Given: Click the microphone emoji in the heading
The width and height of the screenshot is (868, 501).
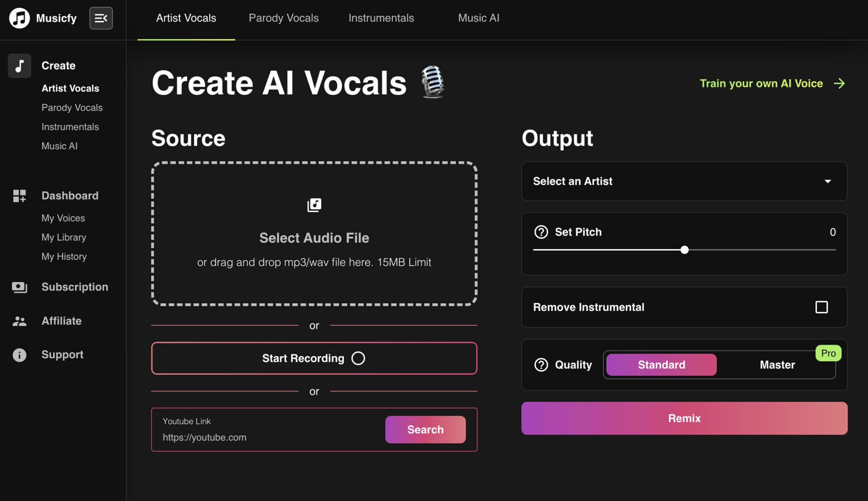Looking at the screenshot, I should pos(433,82).
